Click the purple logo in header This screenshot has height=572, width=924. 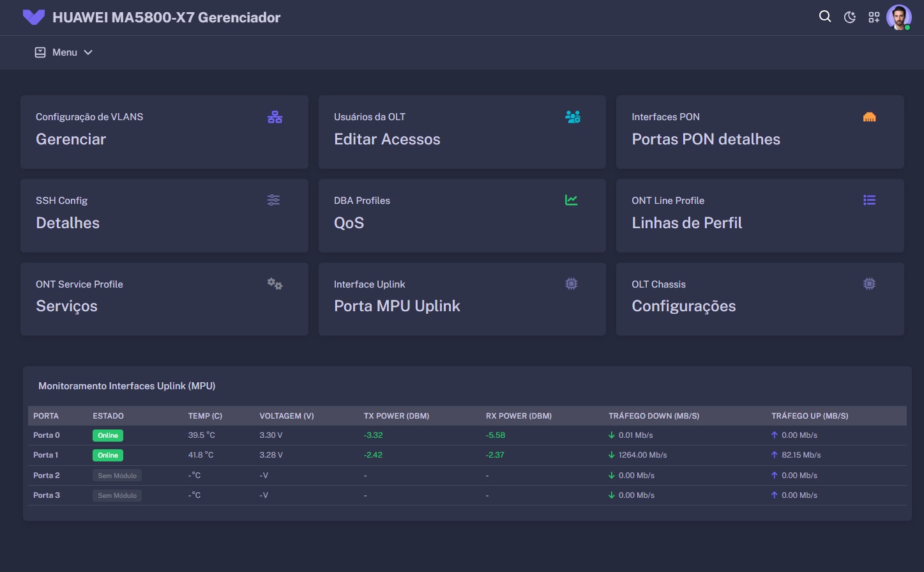33,17
